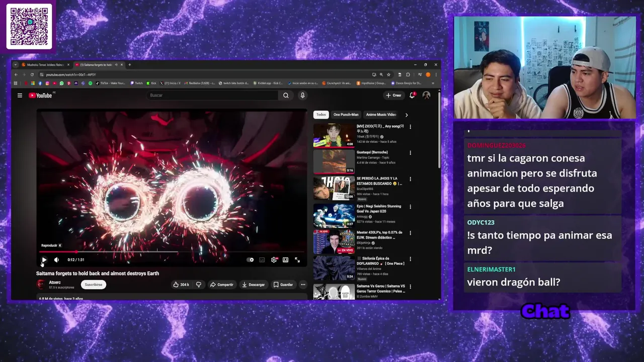The image size is (644, 362).
Task: Open Guataqui (Berroche) video title
Action: (x=372, y=152)
